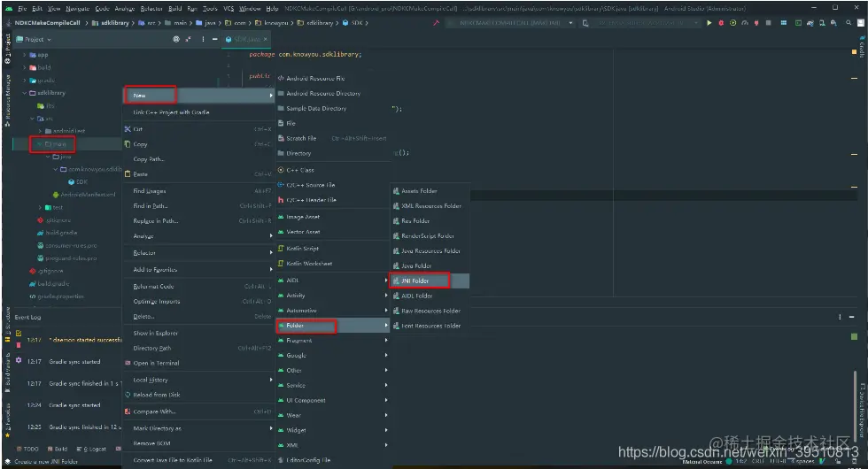Select AndroidManifest.xml in project tree
Image resolution: width=868 pixels, height=469 pixels.
pyautogui.click(x=83, y=195)
